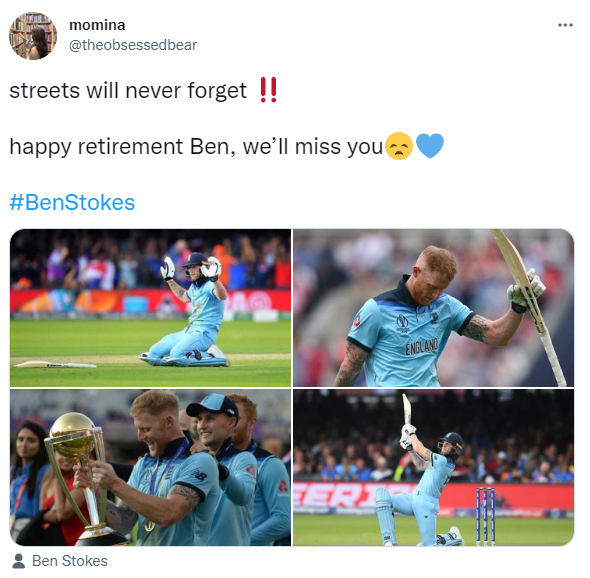
Task: Open the tagged Ben Stokes profile link
Action: [x=70, y=561]
